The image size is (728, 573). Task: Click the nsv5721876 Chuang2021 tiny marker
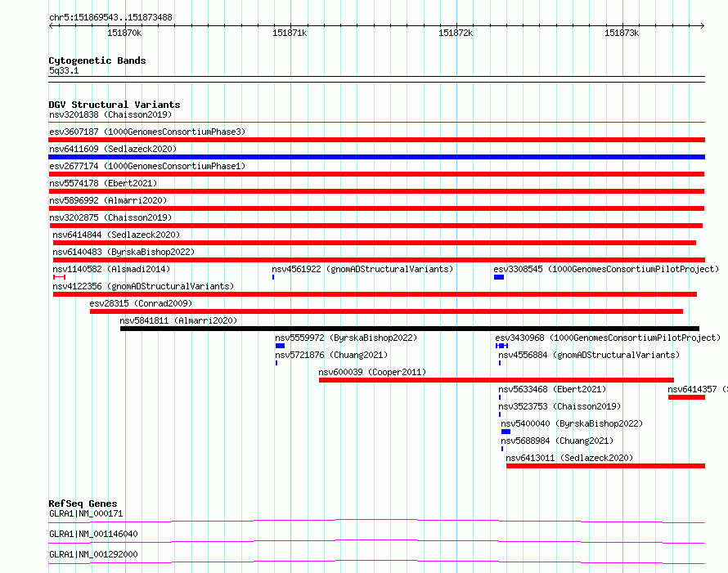click(x=276, y=363)
